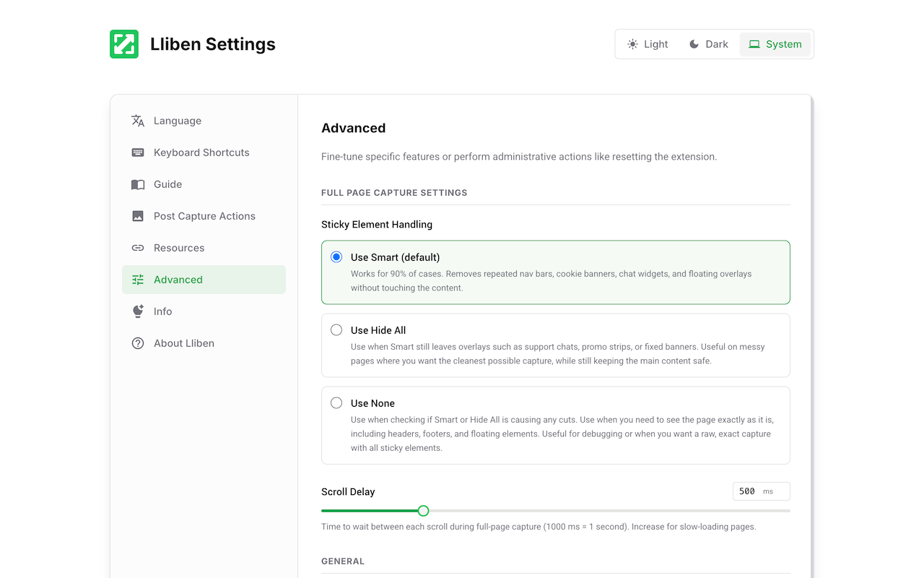Click the link icon next to Resources
Screen dimensions: 924x578
click(138, 248)
